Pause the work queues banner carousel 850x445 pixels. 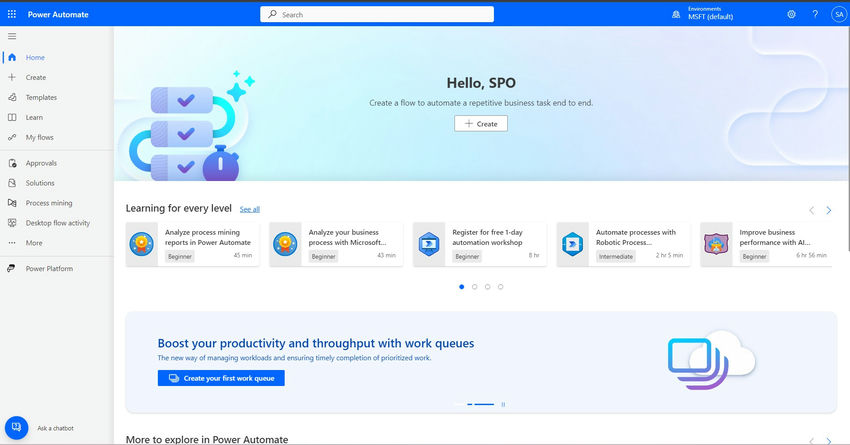pyautogui.click(x=503, y=404)
